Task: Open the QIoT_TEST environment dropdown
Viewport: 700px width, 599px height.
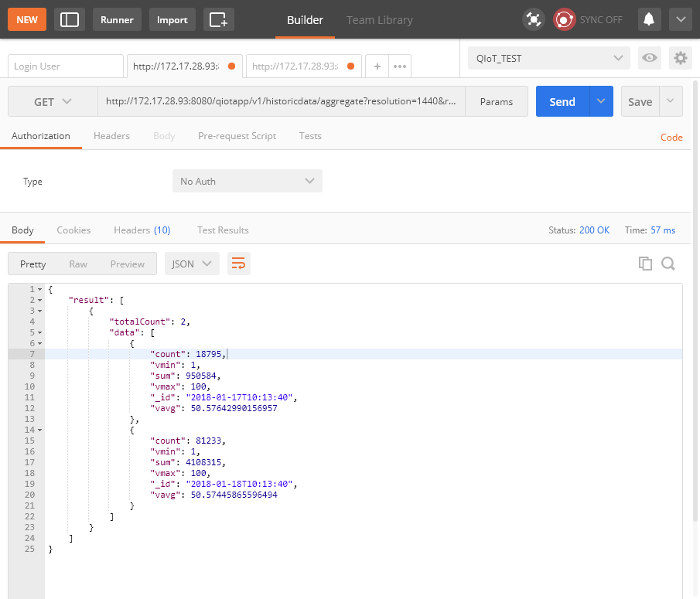Action: (x=548, y=58)
